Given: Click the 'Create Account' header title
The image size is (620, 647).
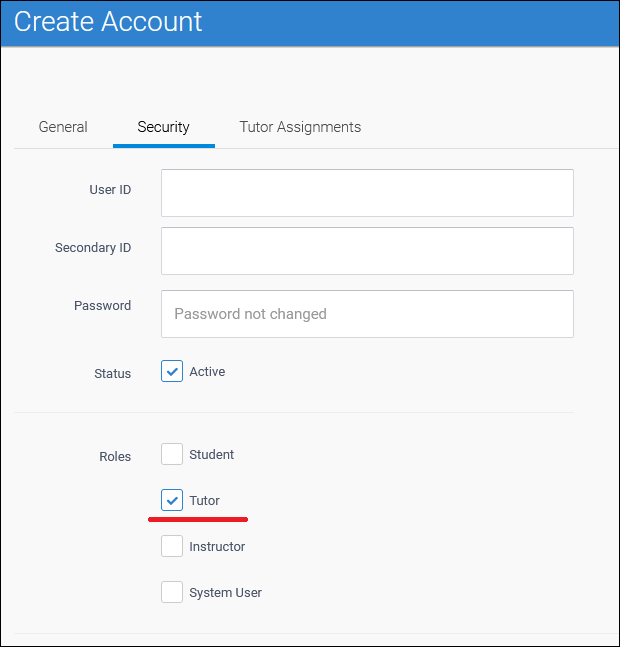Looking at the screenshot, I should [108, 22].
